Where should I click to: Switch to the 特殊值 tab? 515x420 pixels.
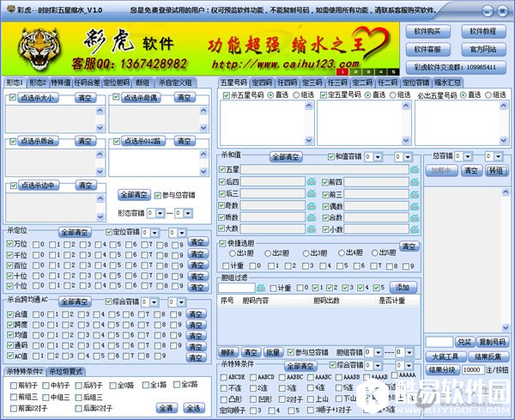coord(61,82)
